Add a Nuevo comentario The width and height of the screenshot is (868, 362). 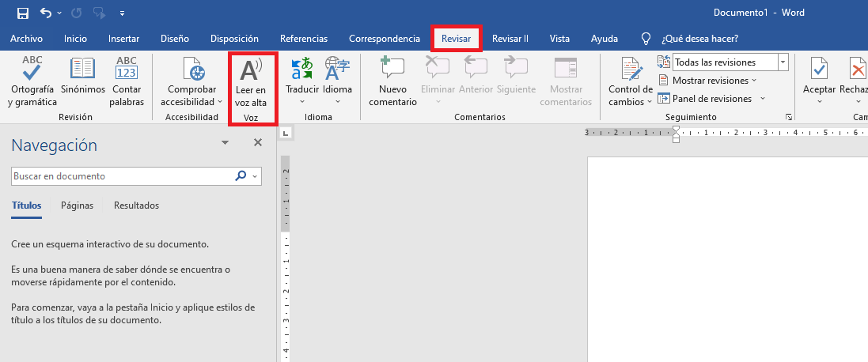tap(392, 71)
